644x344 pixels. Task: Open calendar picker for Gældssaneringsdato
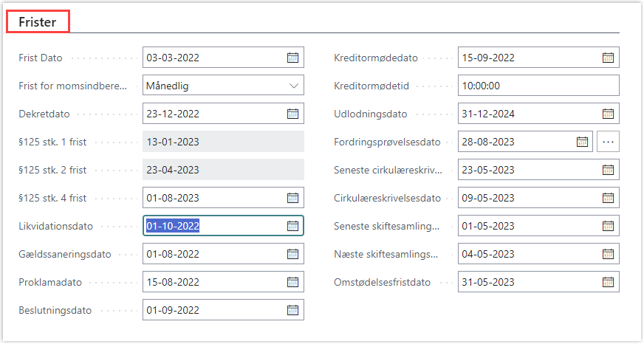click(292, 254)
